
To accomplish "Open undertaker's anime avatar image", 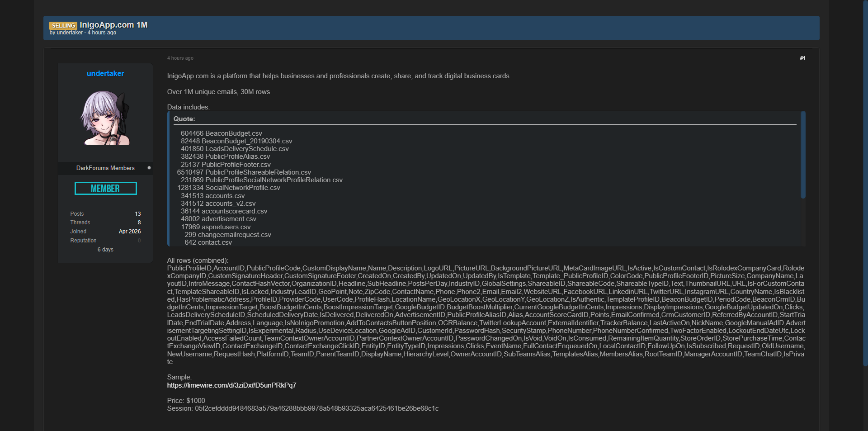I will coord(105,118).
